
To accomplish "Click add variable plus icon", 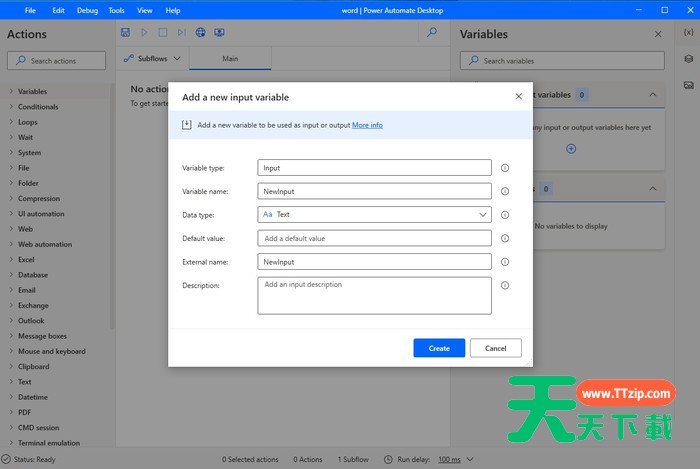I will coord(571,149).
